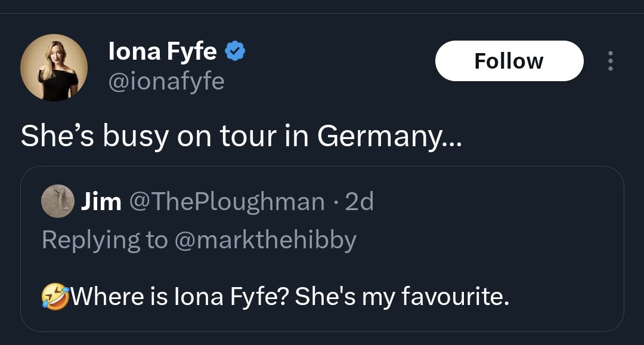Open the @ionafyfe handle link

click(x=166, y=81)
